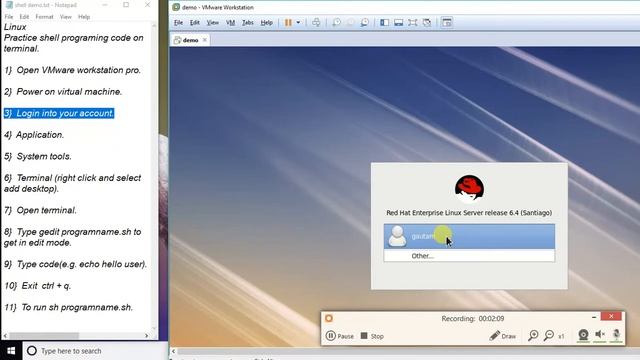
Task: Click the Red Hat logo on the login dialog
Action: tap(469, 189)
